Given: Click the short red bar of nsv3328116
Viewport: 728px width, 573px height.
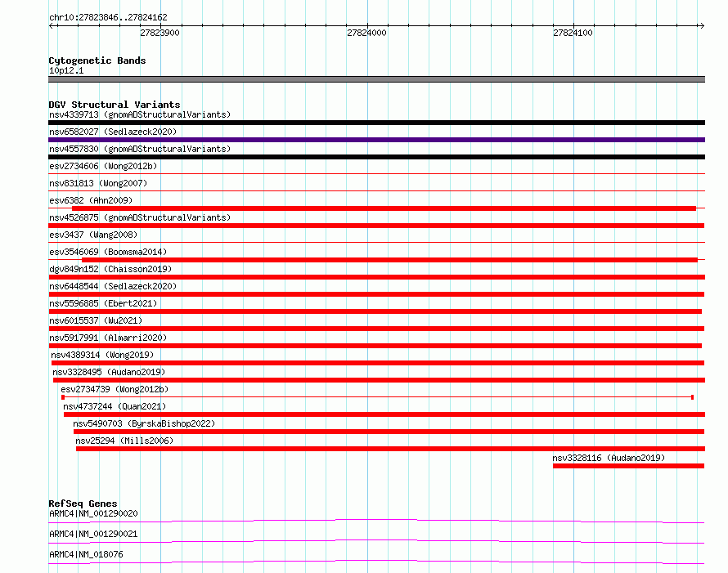Looking at the screenshot, I should pos(629,466).
